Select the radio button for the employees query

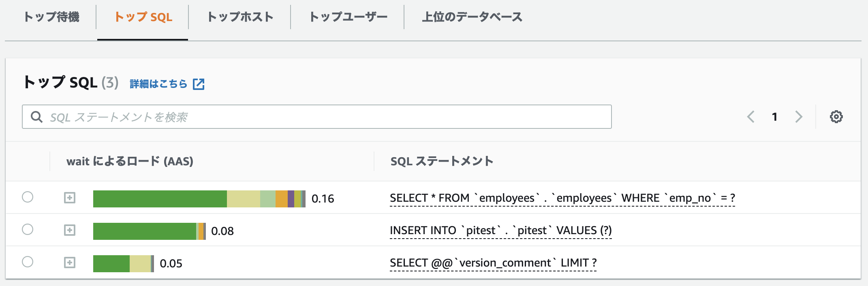pyautogui.click(x=28, y=197)
